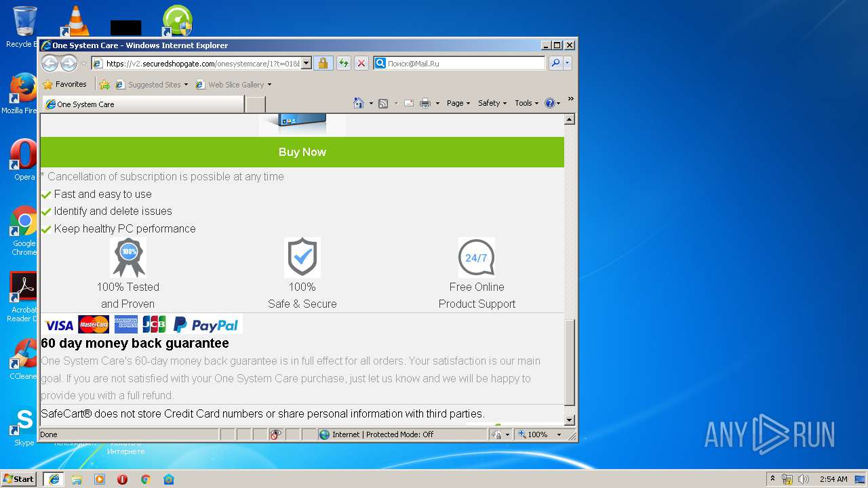This screenshot has height=488, width=868.
Task: Expand the Web Slice Gallery dropdown arrow
Action: click(269, 85)
